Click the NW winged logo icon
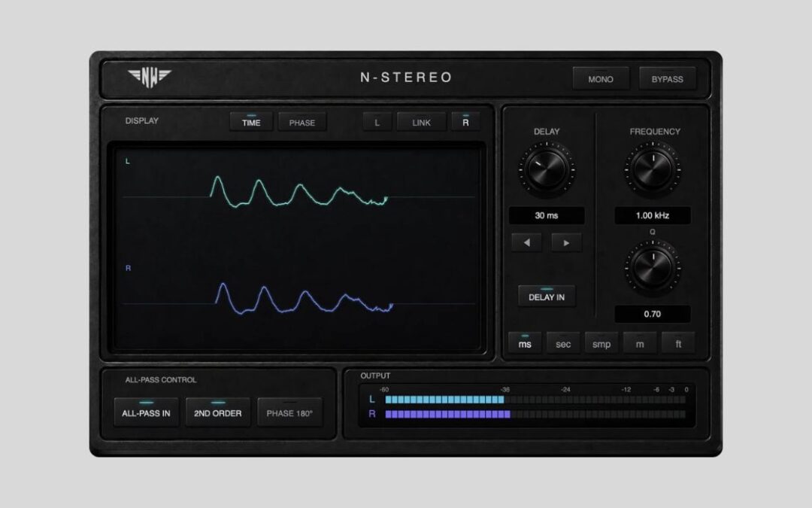The image size is (812, 508). point(149,78)
